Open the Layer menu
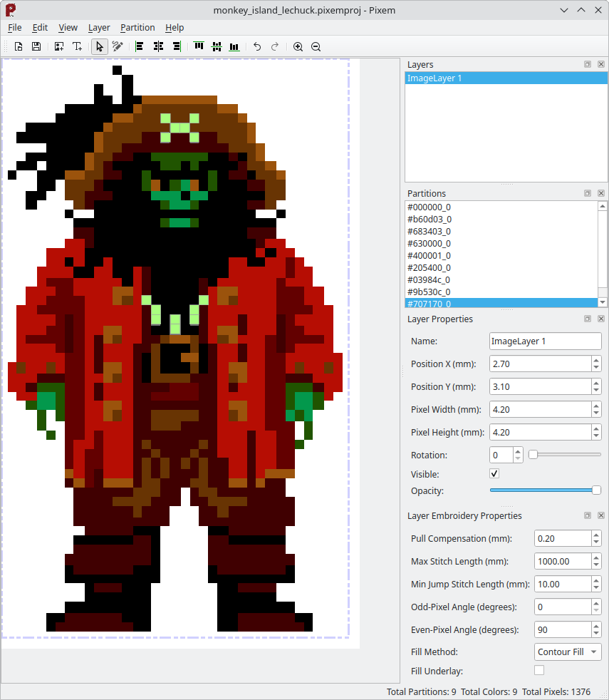The image size is (609, 700). [99, 28]
